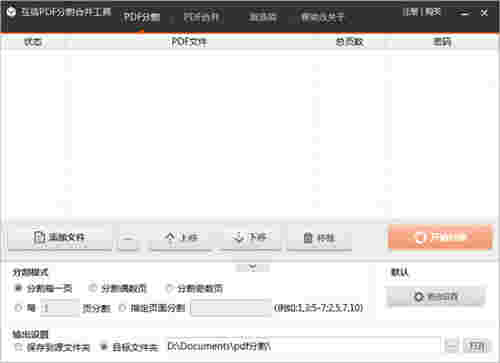Click the open folder button beside browse
This screenshot has width=500, height=363.
(477, 347)
